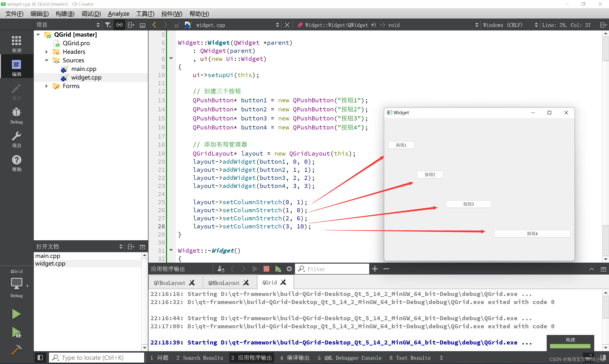Open the 调试(D) menu
609x364 pixels.
[x=91, y=14]
